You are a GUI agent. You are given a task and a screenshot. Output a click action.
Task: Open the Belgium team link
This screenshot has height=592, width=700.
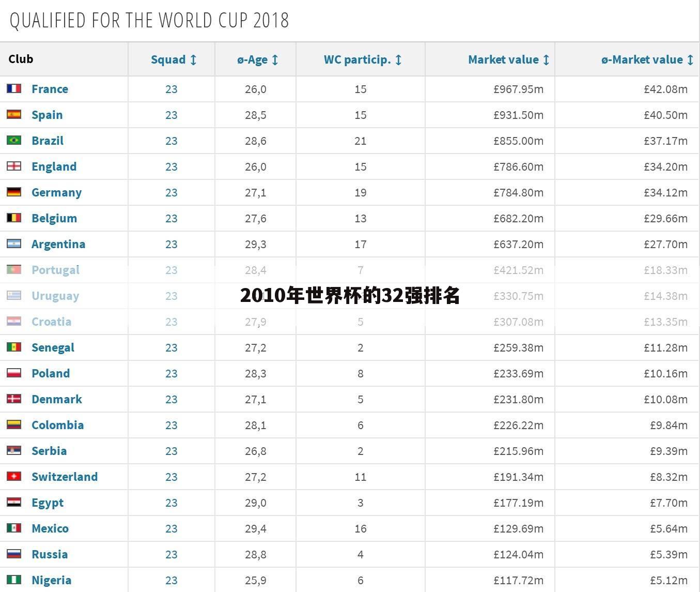[x=54, y=218]
